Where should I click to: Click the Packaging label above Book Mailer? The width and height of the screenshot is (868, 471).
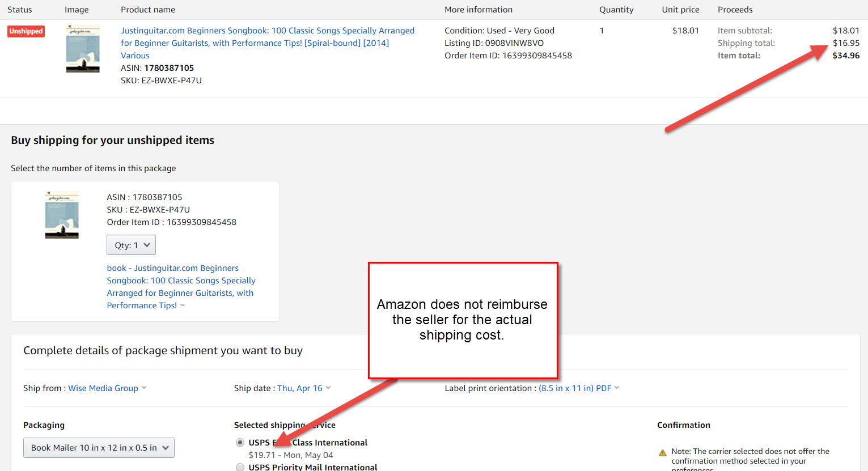pyautogui.click(x=44, y=425)
